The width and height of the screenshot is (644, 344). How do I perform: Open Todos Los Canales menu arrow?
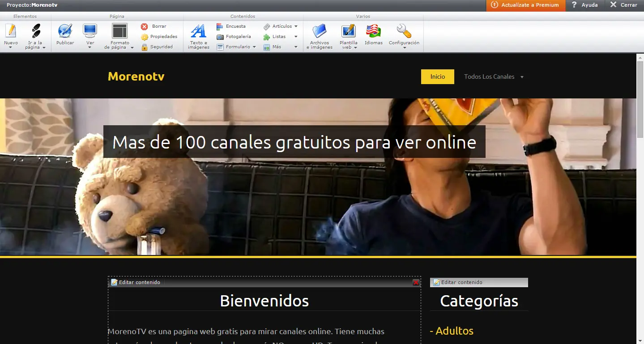522,77
